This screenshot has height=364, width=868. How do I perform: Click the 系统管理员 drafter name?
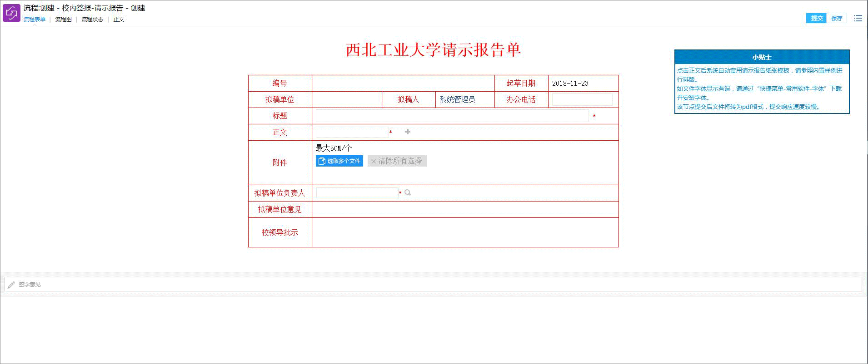click(457, 99)
